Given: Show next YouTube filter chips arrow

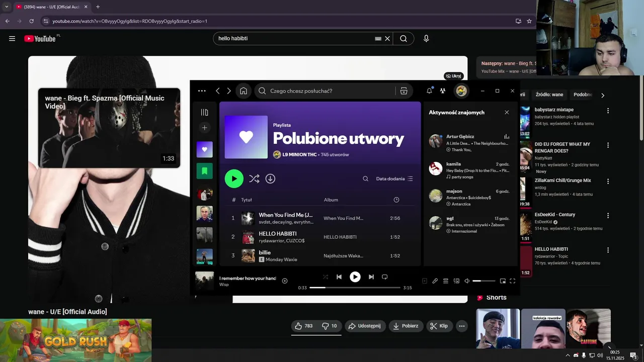Looking at the screenshot, I should 603,95.
